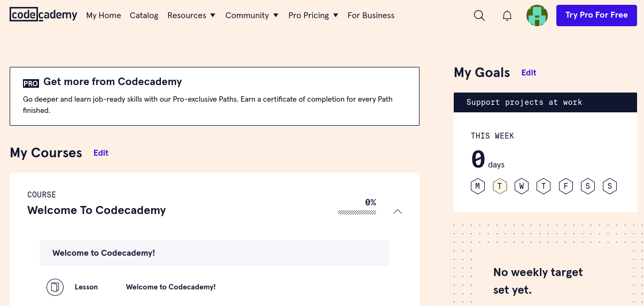
Task: Click the Codecademy logo
Action: pyautogui.click(x=43, y=15)
